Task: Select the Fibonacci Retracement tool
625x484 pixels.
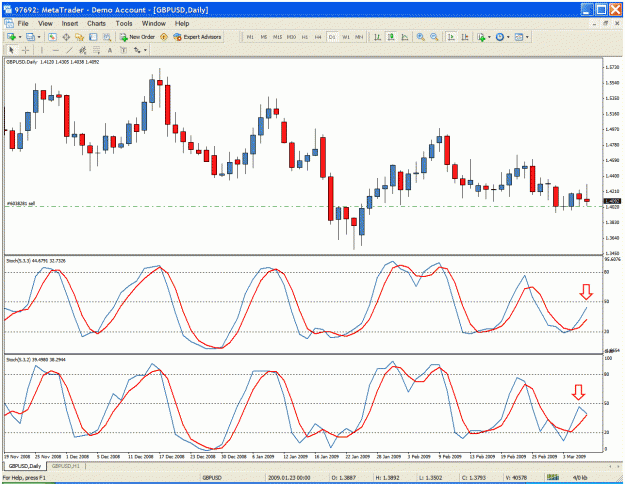Action: click(96, 50)
